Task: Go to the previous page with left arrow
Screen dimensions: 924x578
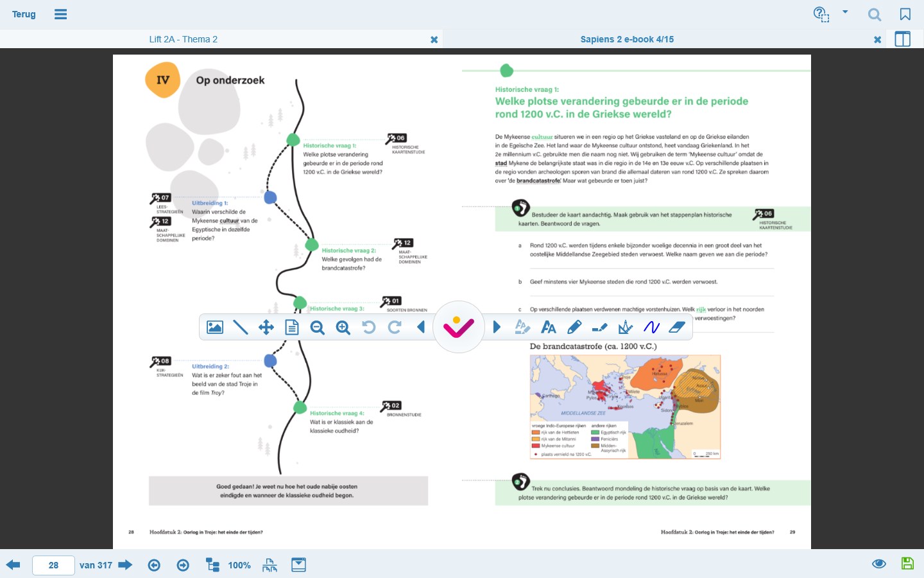Action: click(13, 565)
